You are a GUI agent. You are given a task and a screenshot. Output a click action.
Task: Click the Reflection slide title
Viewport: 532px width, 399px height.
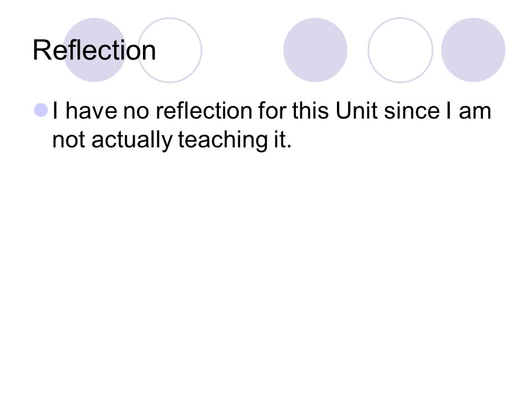pos(94,50)
